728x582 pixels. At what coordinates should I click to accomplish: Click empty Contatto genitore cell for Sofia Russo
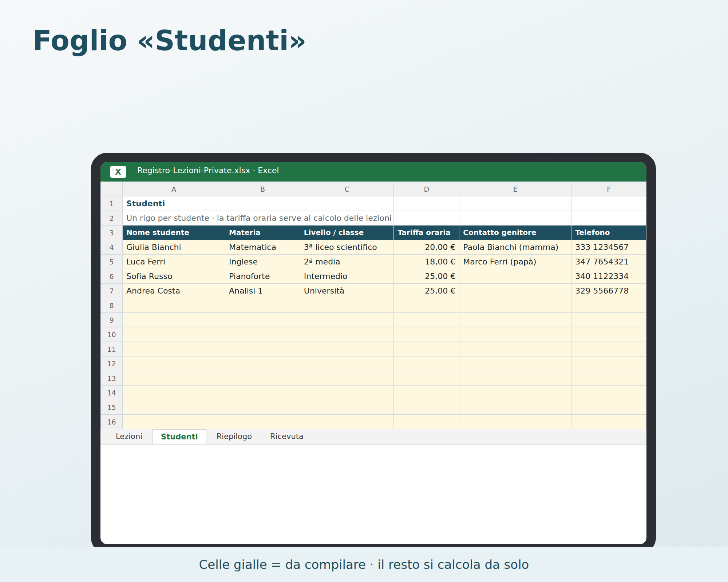[x=515, y=276]
